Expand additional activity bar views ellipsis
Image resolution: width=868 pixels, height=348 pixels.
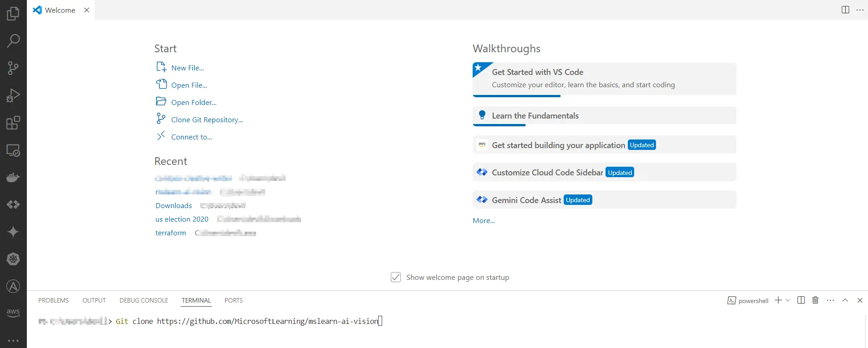coord(13,340)
